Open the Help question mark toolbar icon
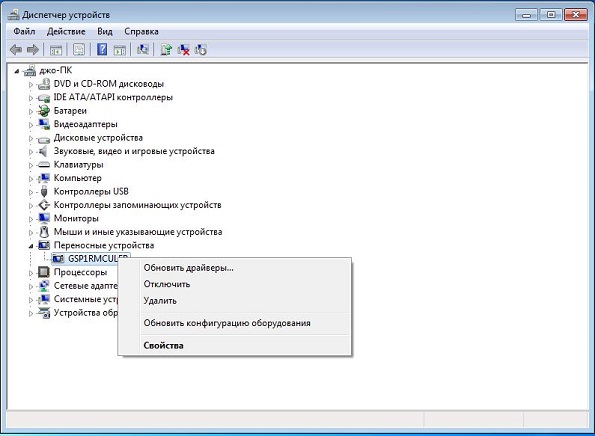This screenshot has height=436, width=595. pos(102,50)
